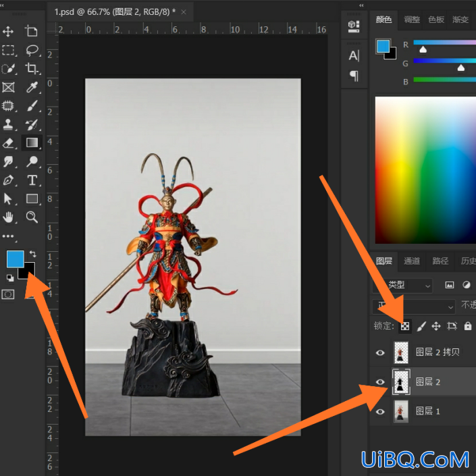The image size is (476, 476).
Task: Select the Quick Selection tool
Action: [x=8, y=69]
